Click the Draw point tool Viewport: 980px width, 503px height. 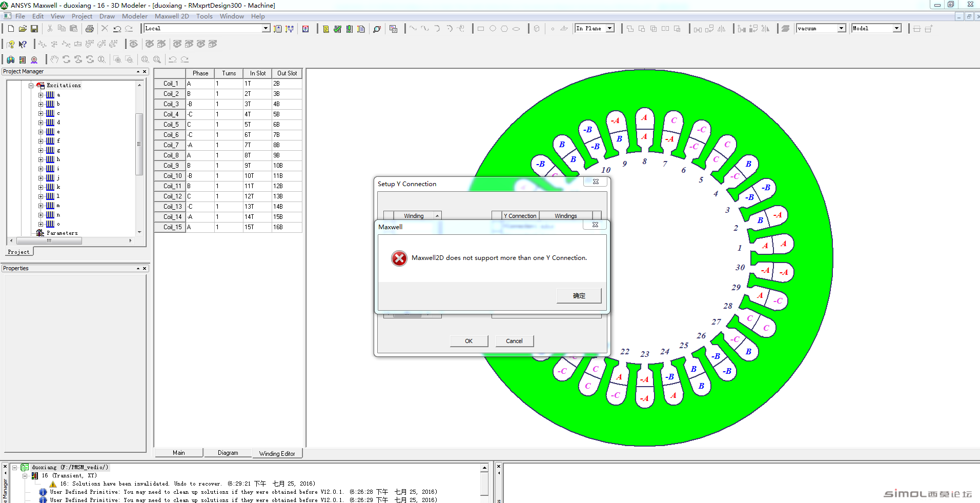tap(553, 29)
